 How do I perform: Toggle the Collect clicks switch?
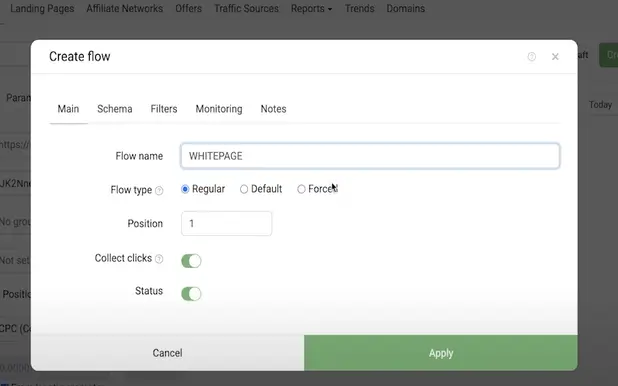coord(191,261)
